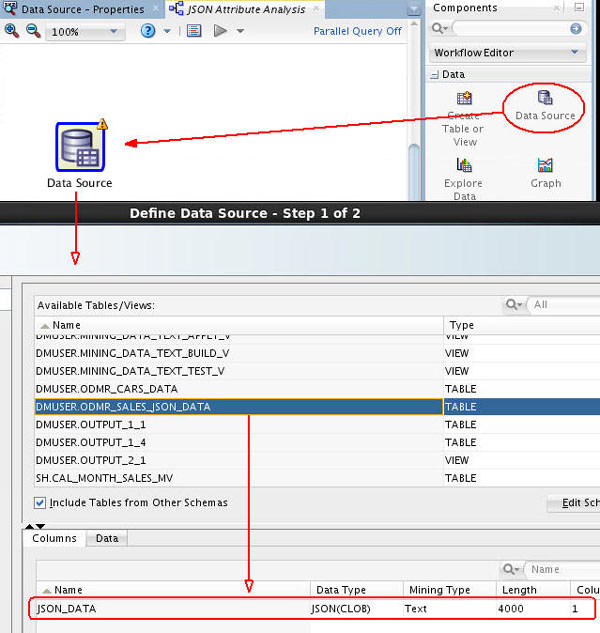Click the collapse up arrow on splitter
This screenshot has height=633, width=600.
pyautogui.click(x=29, y=526)
